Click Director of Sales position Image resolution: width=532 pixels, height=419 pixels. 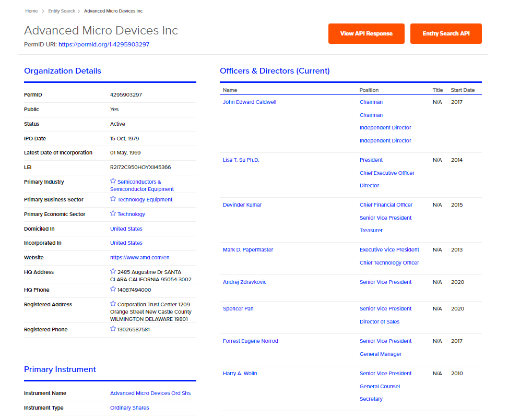coord(380,322)
